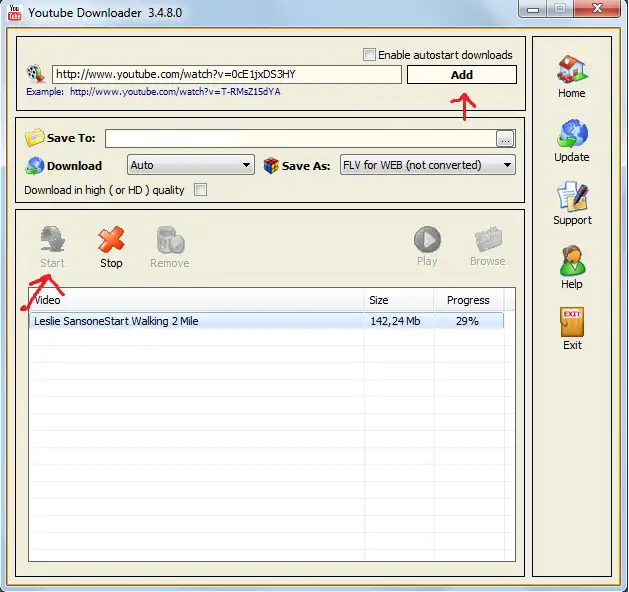
Task: Click the YouTube URL input field
Action: click(227, 74)
